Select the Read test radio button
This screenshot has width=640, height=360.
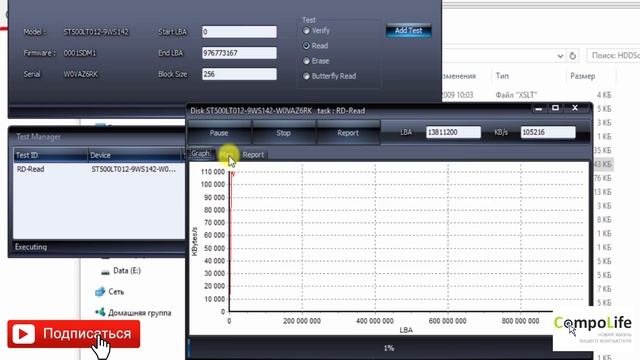click(306, 46)
